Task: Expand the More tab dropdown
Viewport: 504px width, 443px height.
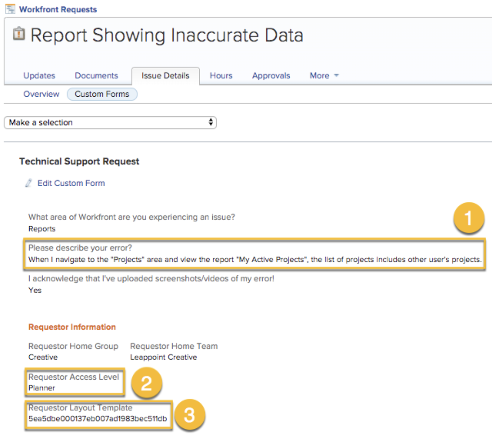Action: point(324,76)
